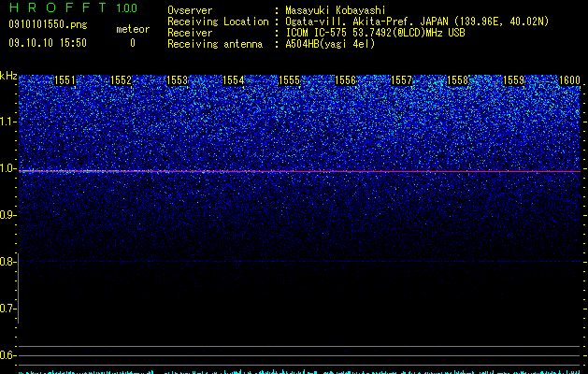Image resolution: width=588 pixels, height=374 pixels.
Task: Click the 1.1 kHz axis label
Action: 7,122
